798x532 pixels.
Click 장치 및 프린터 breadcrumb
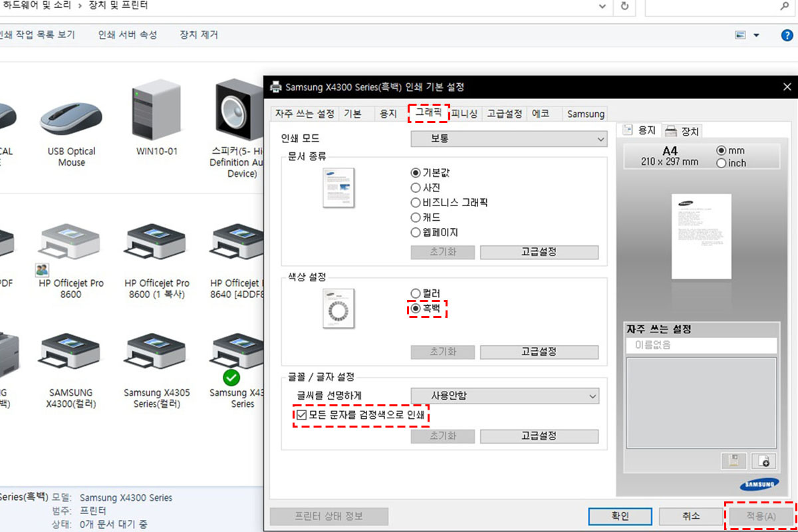pyautogui.click(x=120, y=5)
